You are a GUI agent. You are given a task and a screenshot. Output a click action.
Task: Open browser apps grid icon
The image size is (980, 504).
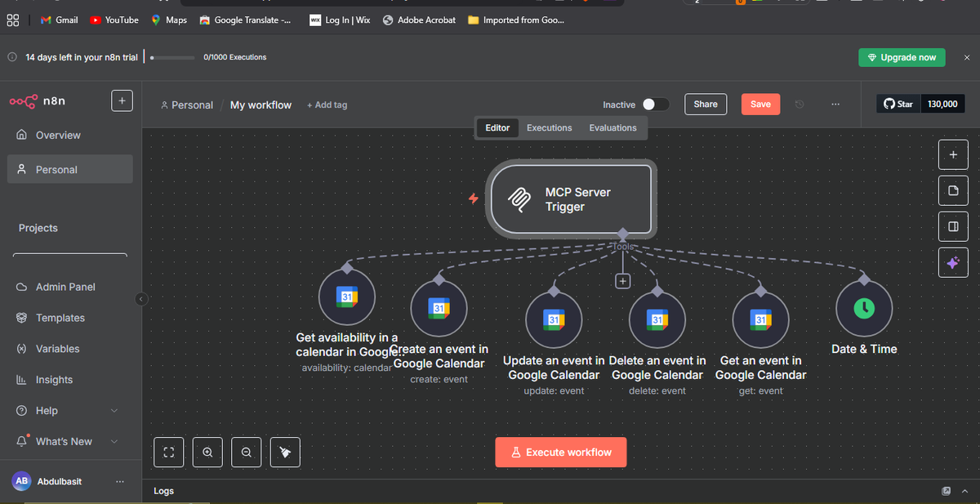13,20
